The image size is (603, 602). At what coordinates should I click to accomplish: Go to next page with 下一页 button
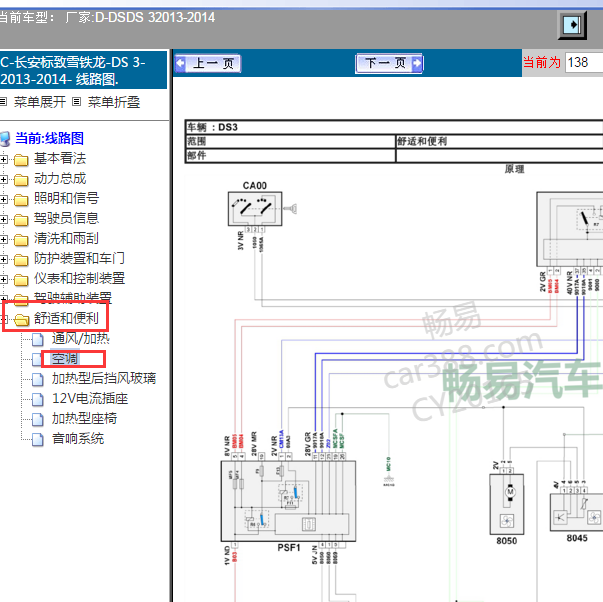pos(389,63)
